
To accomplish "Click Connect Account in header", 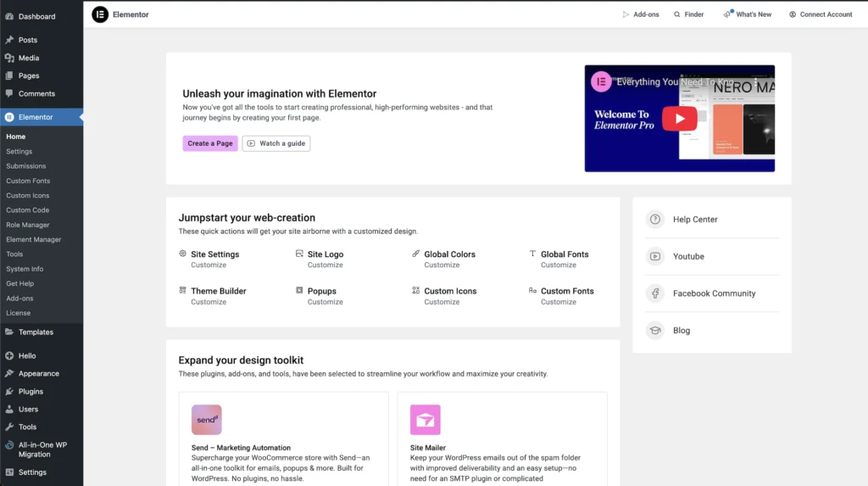I will click(x=821, y=14).
